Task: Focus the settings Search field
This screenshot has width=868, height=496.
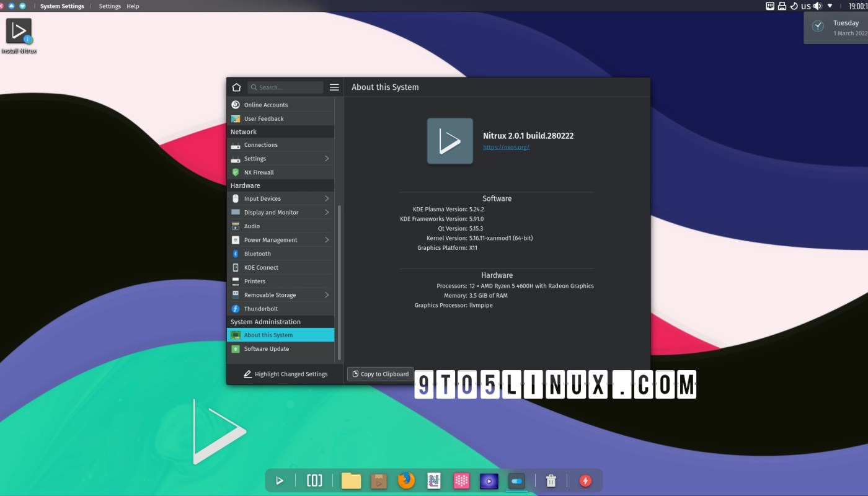Action: coord(285,87)
